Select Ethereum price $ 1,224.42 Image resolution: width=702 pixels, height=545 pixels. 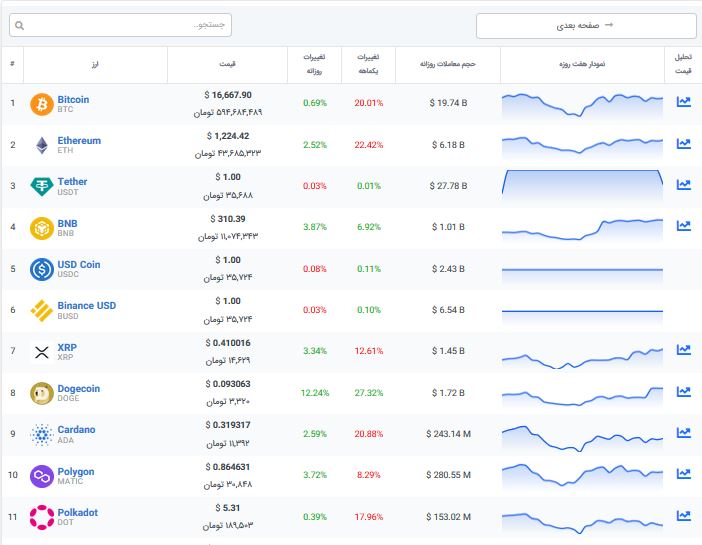(228, 136)
